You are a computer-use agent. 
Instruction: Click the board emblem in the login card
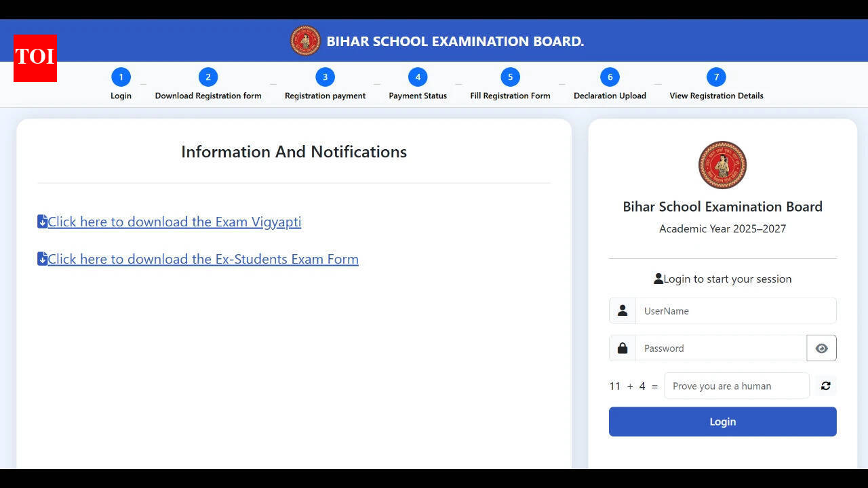tap(722, 165)
